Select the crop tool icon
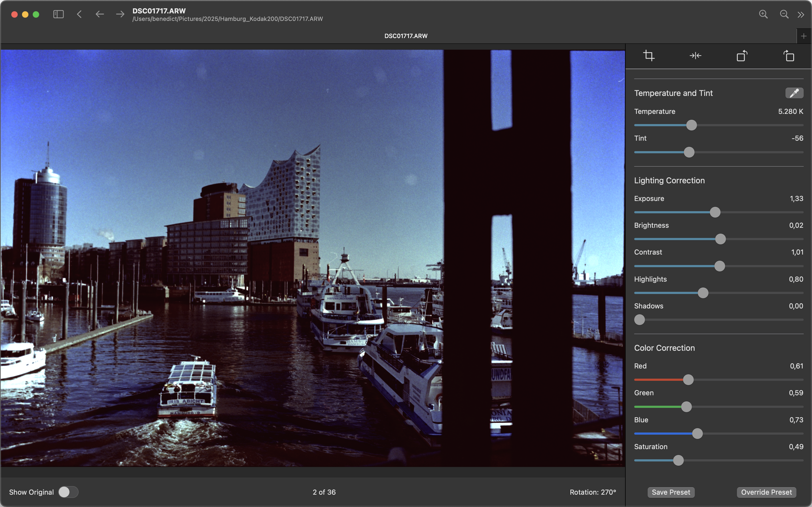Viewport: 812px width, 507px height. coord(649,56)
